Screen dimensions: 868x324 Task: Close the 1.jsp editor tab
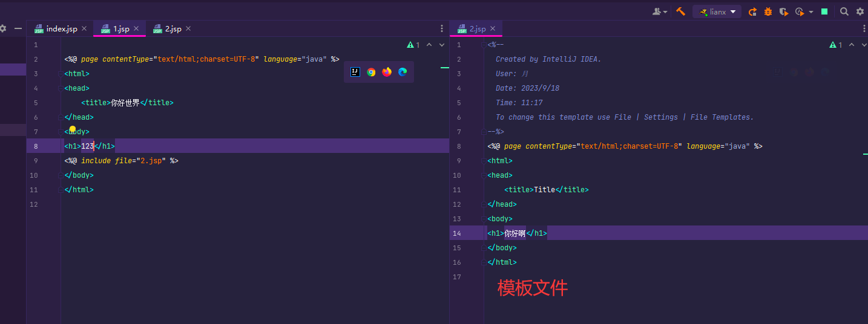tap(136, 28)
